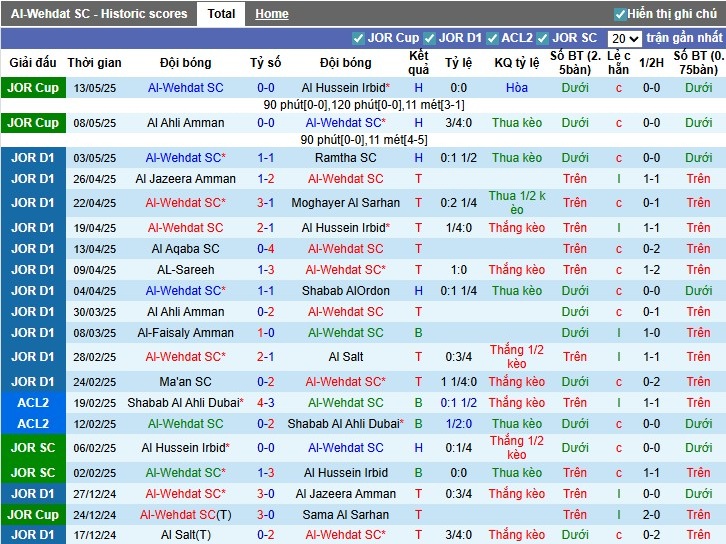This screenshot has height=544, width=726.
Task: Open Ma'an SC team link
Action: click(x=186, y=382)
